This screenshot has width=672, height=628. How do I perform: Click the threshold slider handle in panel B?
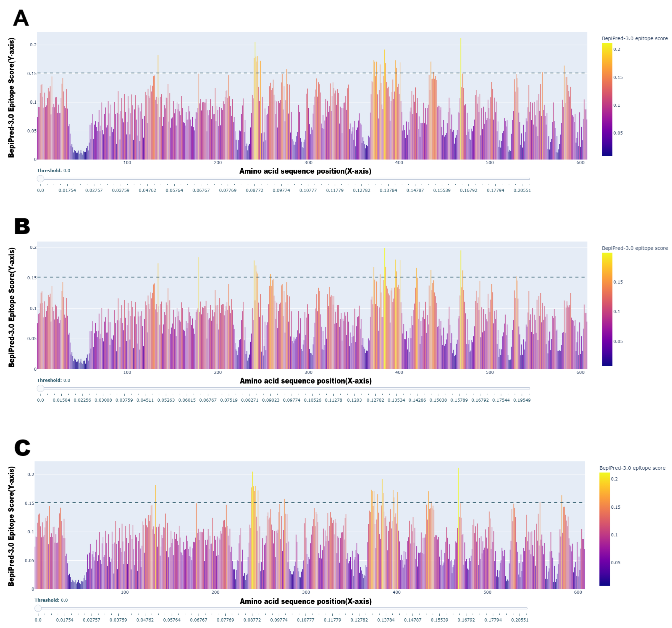point(41,388)
